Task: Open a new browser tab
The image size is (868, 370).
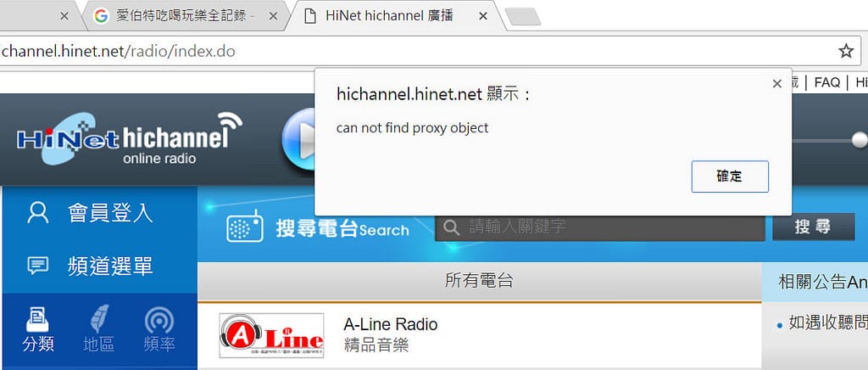Action: pos(522,17)
